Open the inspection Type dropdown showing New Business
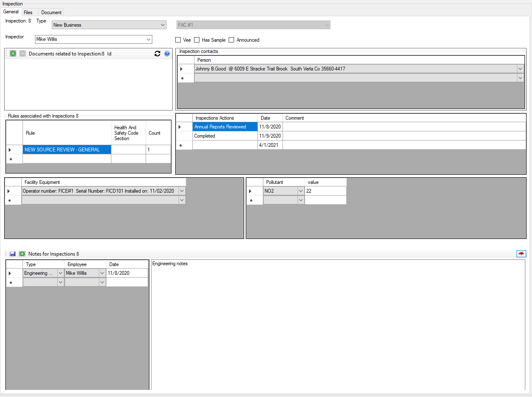532x397 pixels. pos(163,25)
